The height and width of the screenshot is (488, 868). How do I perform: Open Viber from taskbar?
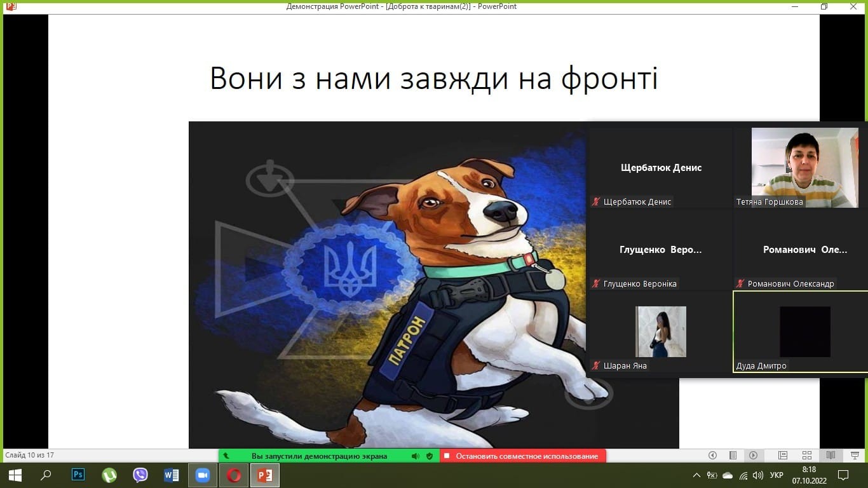(x=140, y=475)
